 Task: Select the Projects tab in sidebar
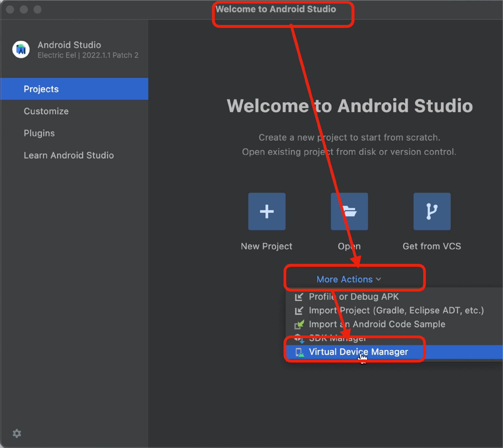[x=74, y=89]
